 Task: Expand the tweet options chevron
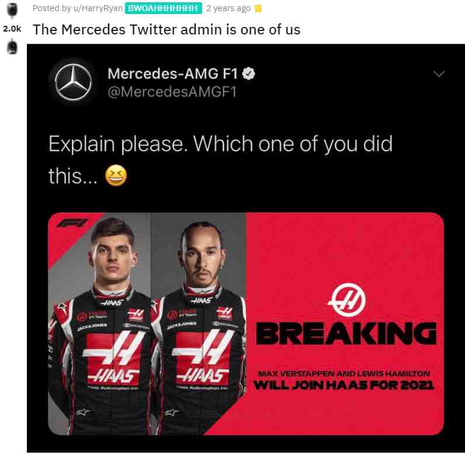(x=439, y=74)
